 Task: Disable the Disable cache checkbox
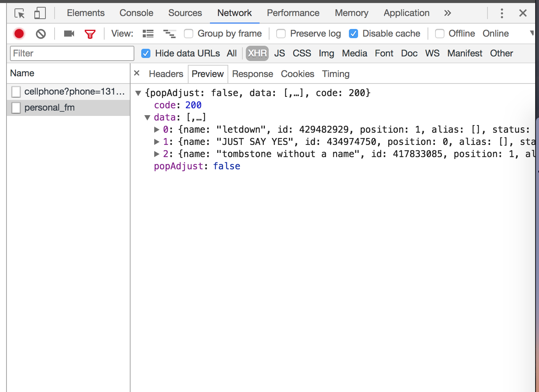click(x=353, y=34)
